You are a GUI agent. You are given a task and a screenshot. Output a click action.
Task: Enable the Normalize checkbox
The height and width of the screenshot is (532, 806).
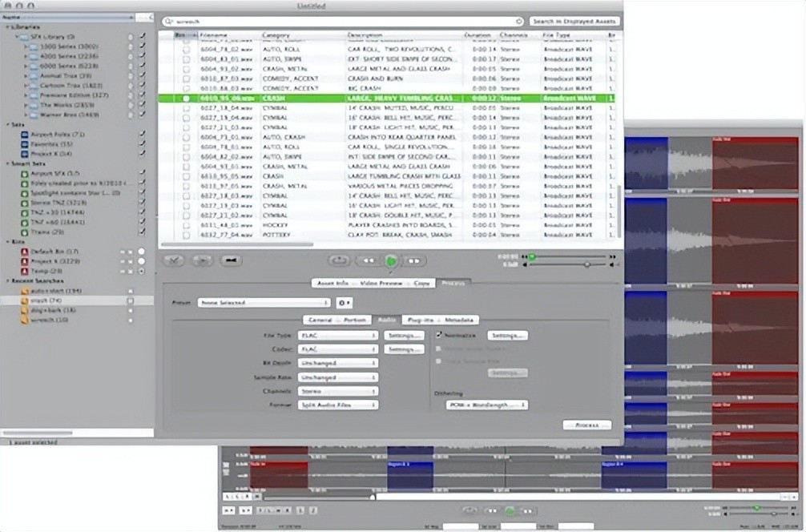pyautogui.click(x=438, y=335)
